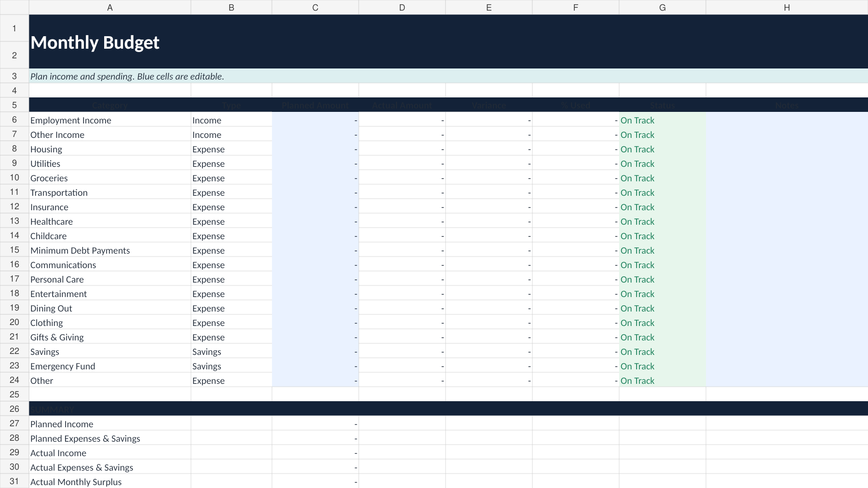The image size is (868, 488).
Task: Select the Actual Expenses & Savings label
Action: 110,467
